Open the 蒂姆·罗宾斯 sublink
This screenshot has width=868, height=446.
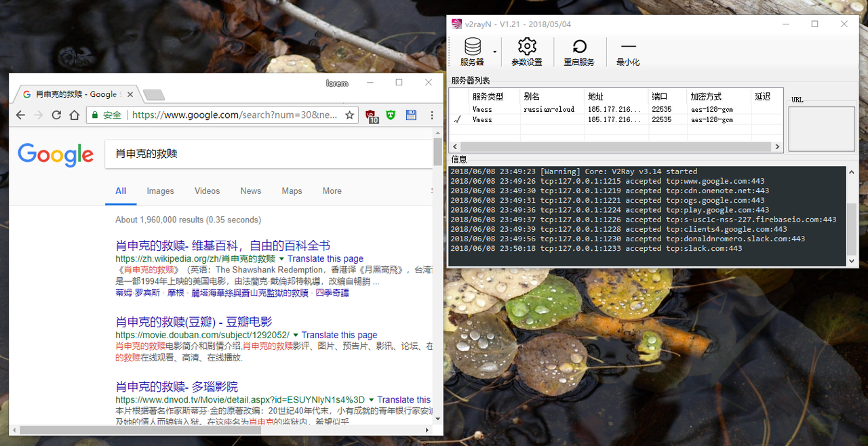tap(138, 293)
